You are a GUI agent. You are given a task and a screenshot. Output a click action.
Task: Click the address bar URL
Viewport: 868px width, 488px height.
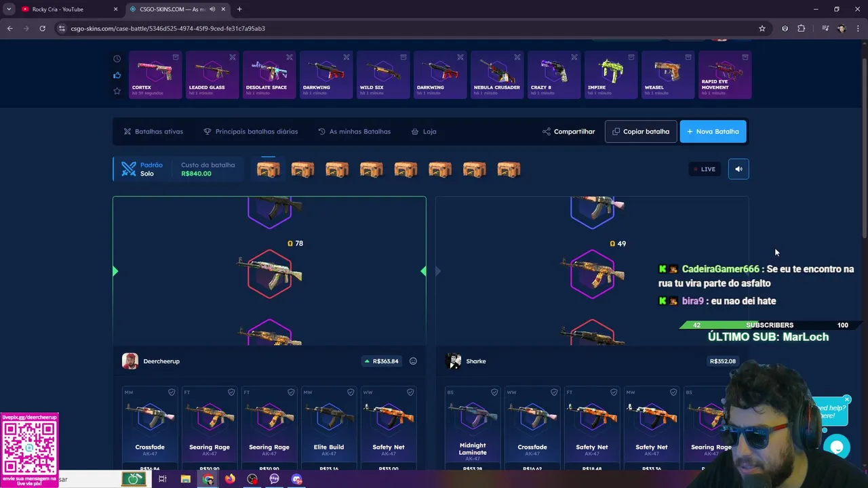click(x=168, y=28)
